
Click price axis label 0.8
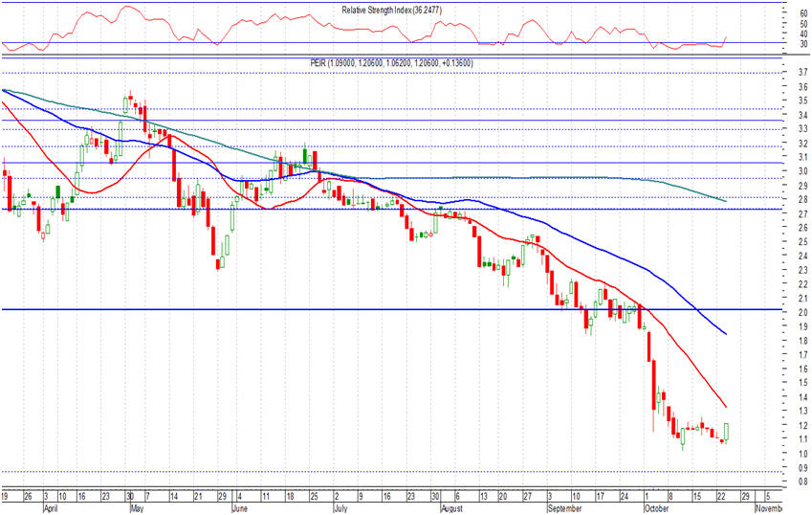803,481
